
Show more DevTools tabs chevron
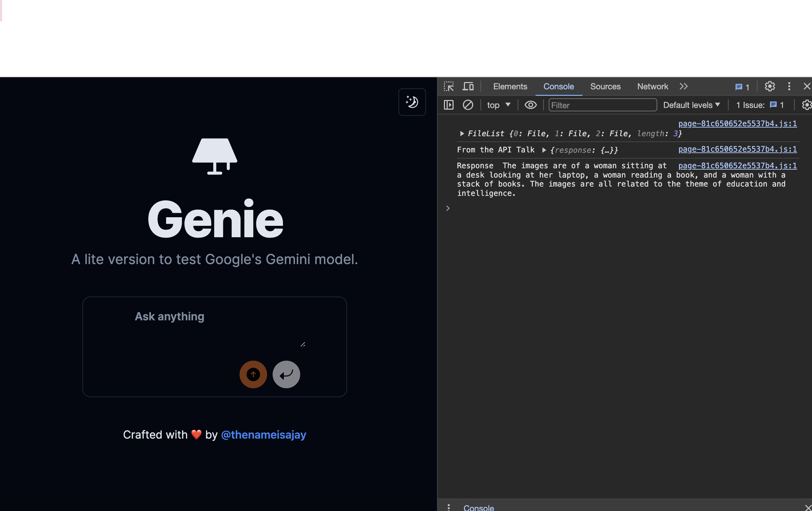pyautogui.click(x=683, y=87)
